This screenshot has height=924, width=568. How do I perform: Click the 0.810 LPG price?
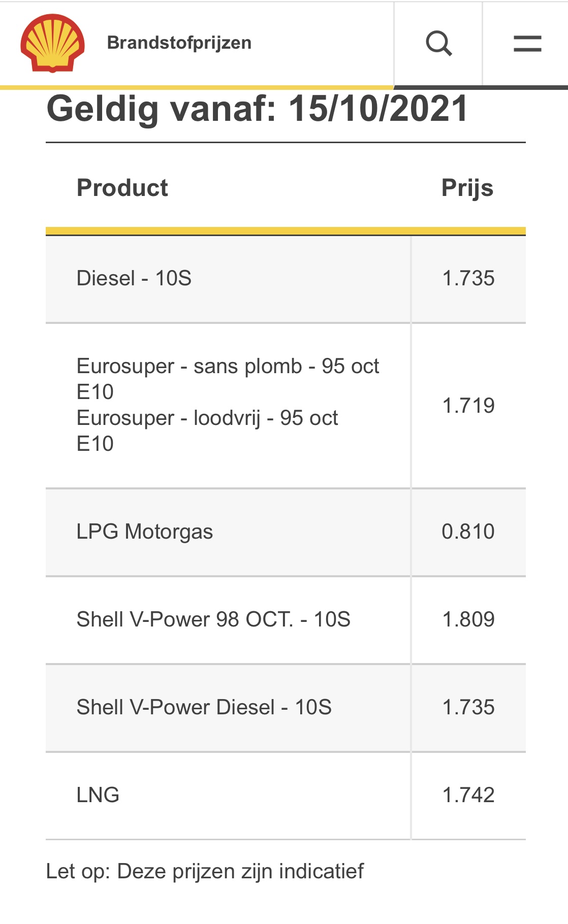468,532
